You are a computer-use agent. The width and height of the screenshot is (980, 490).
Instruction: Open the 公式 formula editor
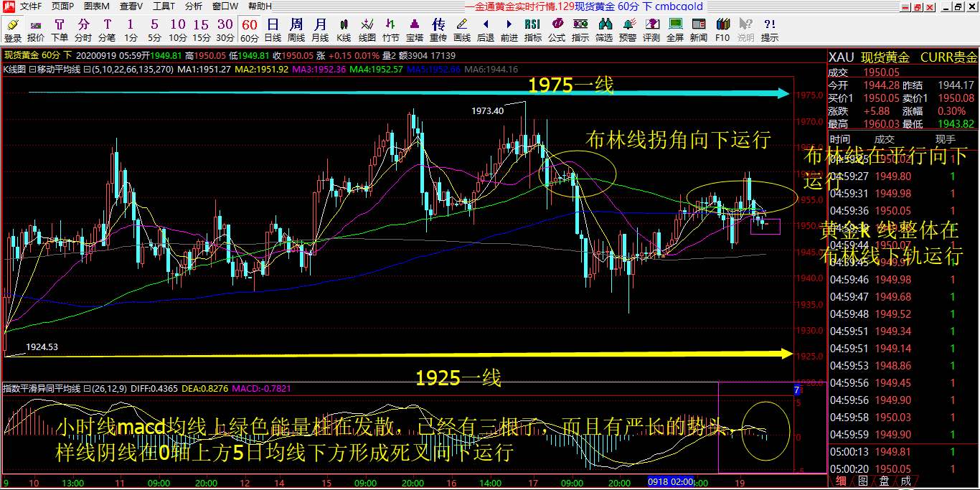point(557,30)
